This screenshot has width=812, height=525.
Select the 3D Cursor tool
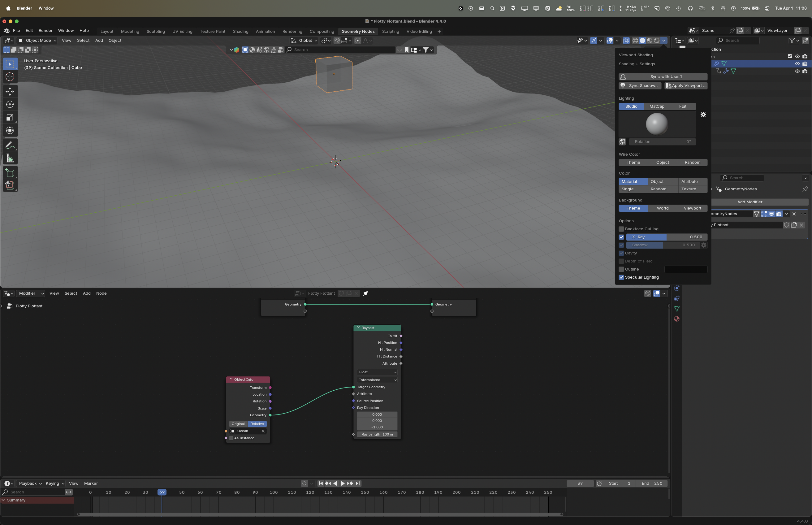point(10,77)
